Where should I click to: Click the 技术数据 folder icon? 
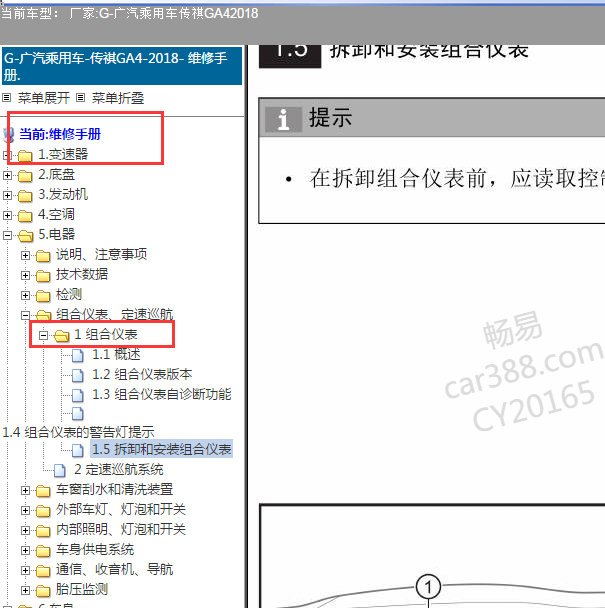click(x=43, y=276)
